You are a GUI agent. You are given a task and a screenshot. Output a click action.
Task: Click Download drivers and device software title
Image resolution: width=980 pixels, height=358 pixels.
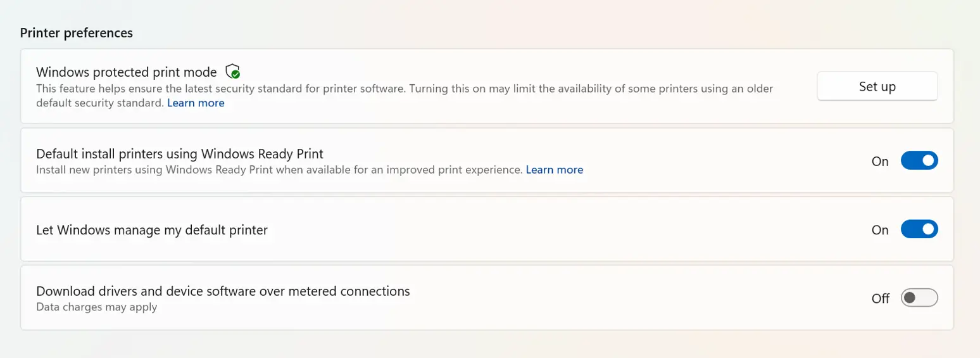pos(223,291)
